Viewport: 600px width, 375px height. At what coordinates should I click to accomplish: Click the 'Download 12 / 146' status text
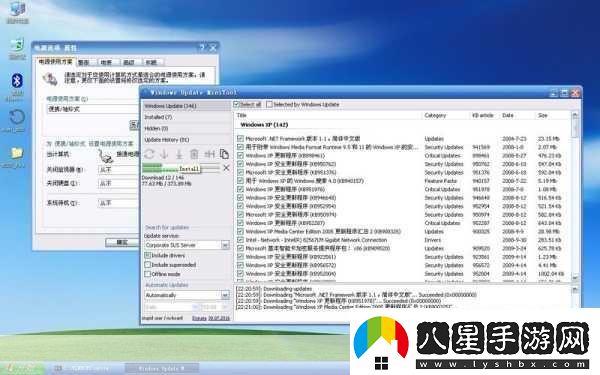point(163,178)
